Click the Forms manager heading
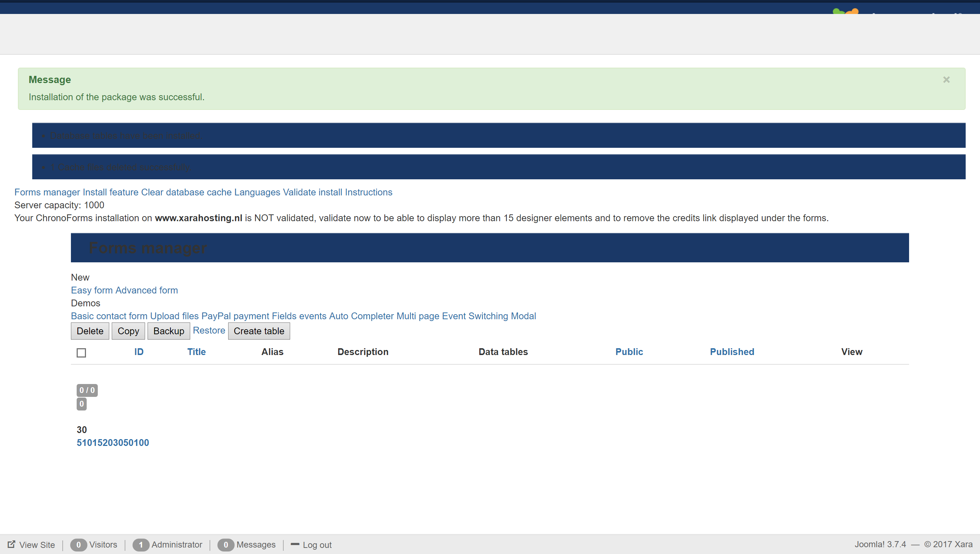 click(148, 248)
